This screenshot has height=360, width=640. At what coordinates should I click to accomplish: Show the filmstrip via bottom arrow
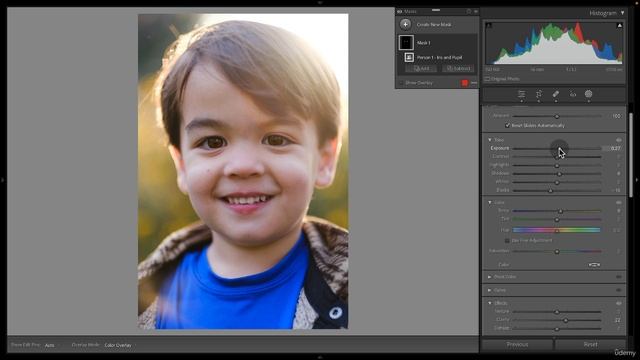(x=320, y=357)
